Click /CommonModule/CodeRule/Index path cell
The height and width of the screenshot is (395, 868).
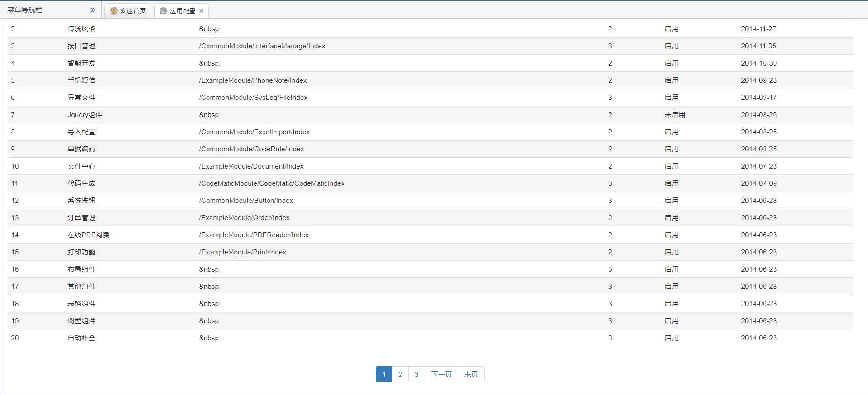point(251,149)
